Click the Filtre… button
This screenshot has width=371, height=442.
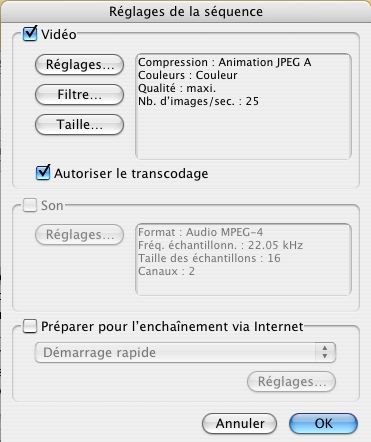79,95
